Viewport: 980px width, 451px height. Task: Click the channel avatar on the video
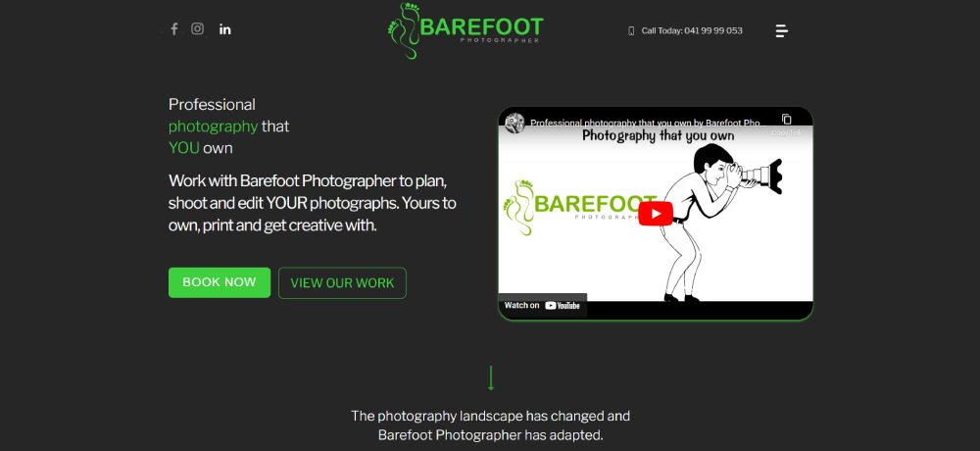click(x=514, y=123)
